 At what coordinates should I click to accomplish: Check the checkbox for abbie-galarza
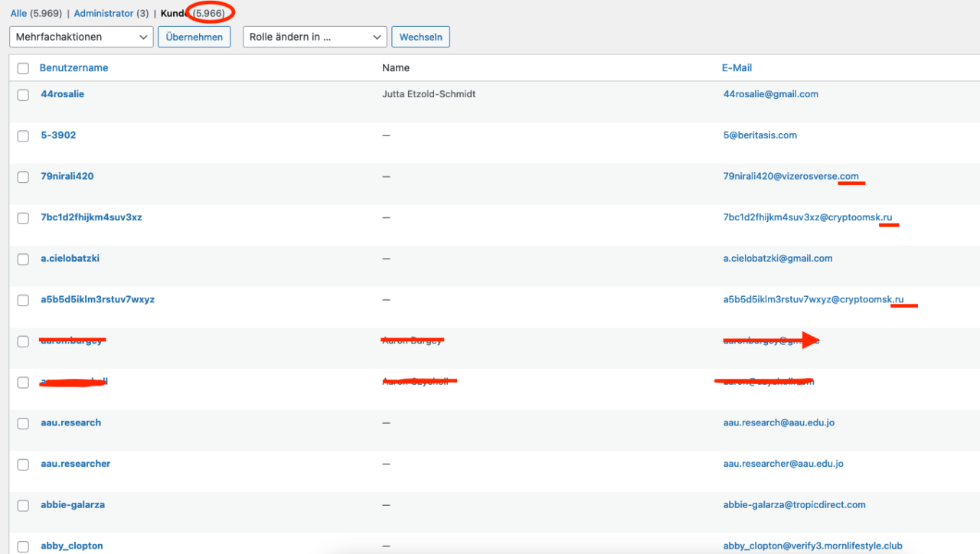click(x=22, y=505)
